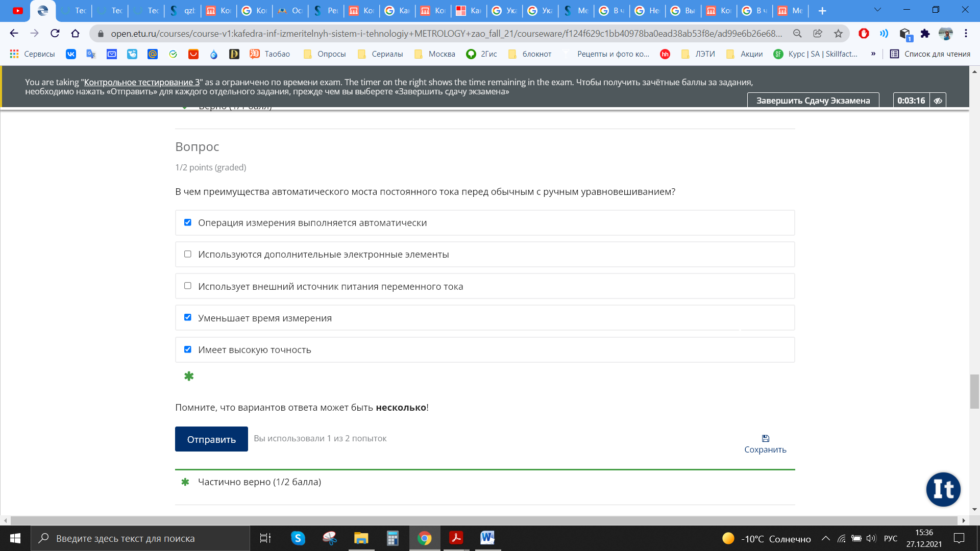Open Windows notification center
Viewport: 980px width, 551px height.
[959, 538]
